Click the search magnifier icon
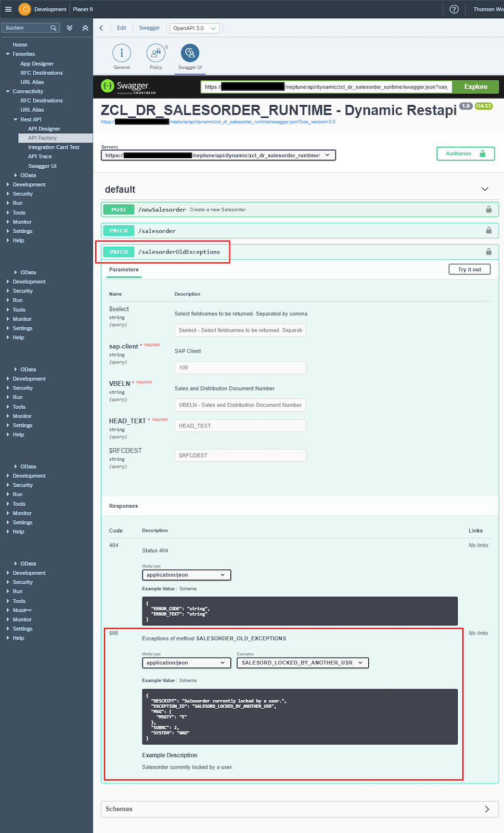Viewport: 504px width, 833px height. click(x=54, y=28)
